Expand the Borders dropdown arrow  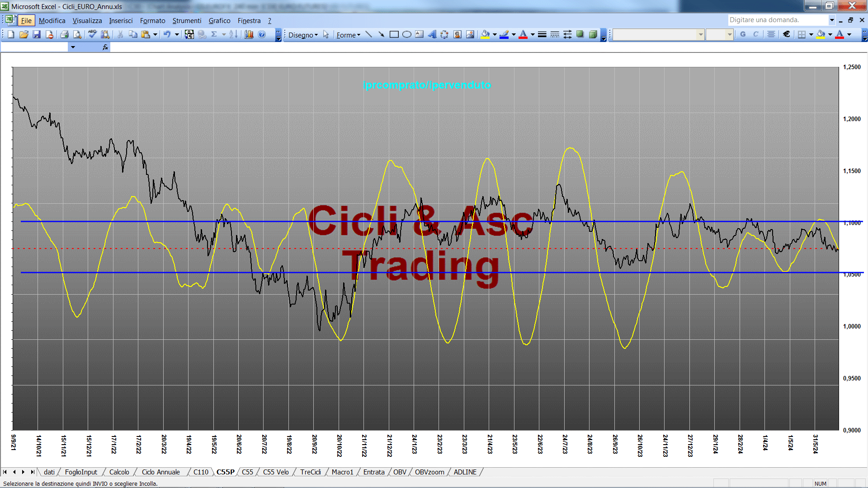pyautogui.click(x=811, y=34)
